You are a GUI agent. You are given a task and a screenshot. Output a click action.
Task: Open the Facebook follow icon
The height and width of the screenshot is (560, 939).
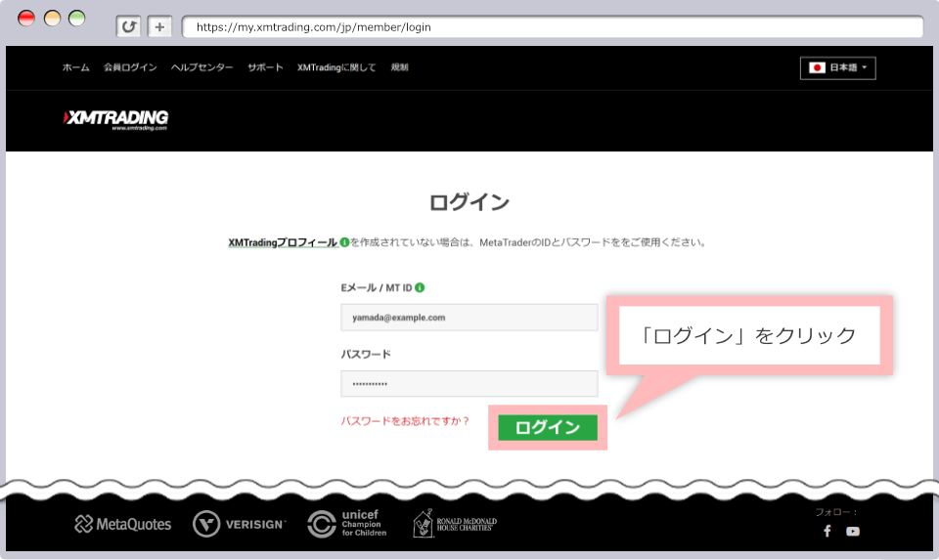[x=827, y=531]
